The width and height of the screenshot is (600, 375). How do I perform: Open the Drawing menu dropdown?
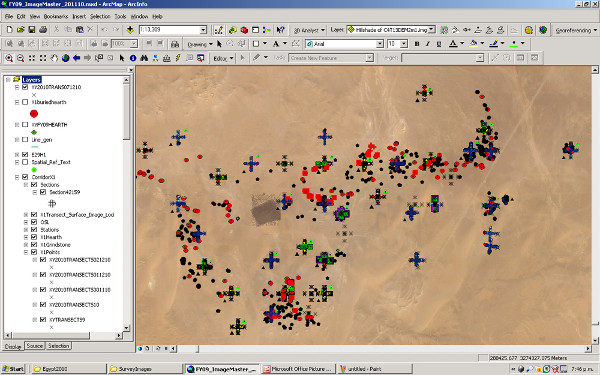(x=200, y=44)
